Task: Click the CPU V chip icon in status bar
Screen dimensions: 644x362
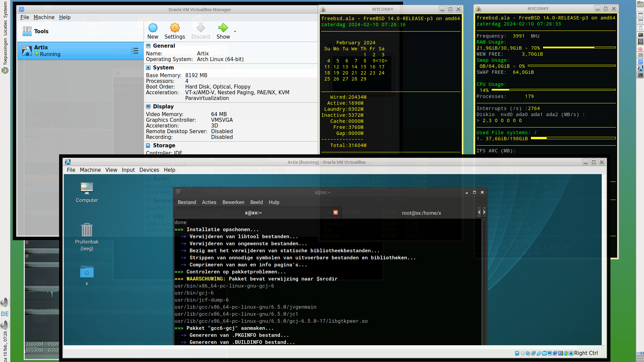Action: (x=560, y=353)
